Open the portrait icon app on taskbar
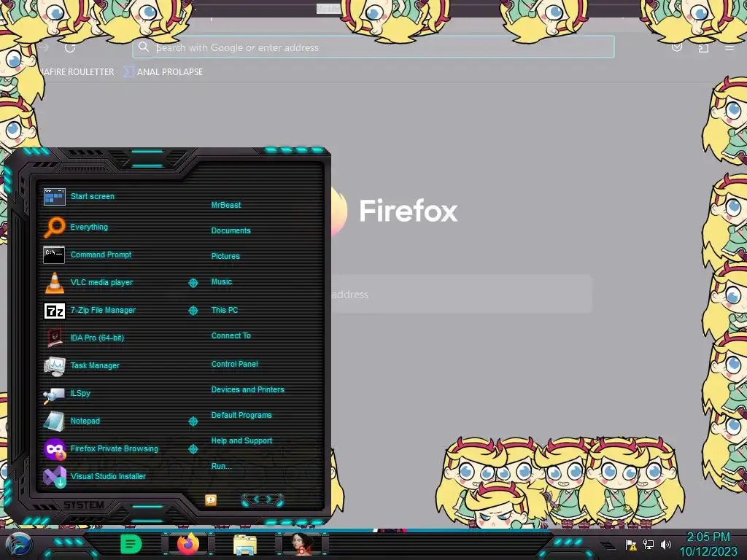 pos(301,544)
